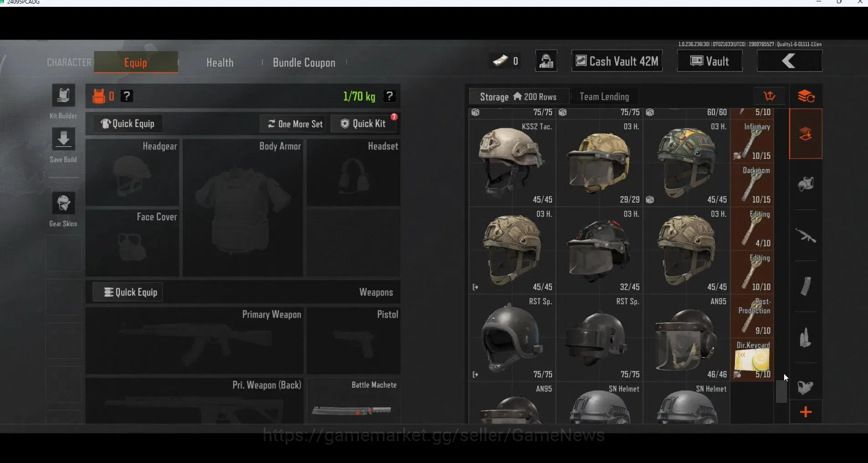Click the empty Body Armor slot
Screen dimensions: 868x463
click(x=243, y=208)
